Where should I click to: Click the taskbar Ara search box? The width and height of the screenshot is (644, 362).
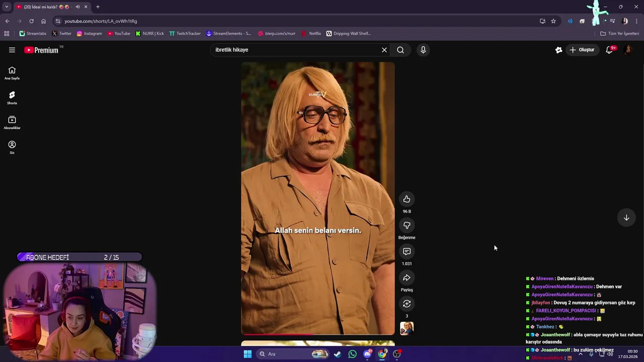[293, 354]
